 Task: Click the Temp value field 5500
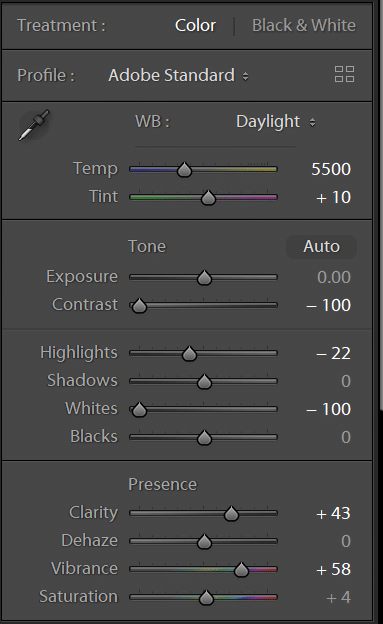(x=331, y=170)
